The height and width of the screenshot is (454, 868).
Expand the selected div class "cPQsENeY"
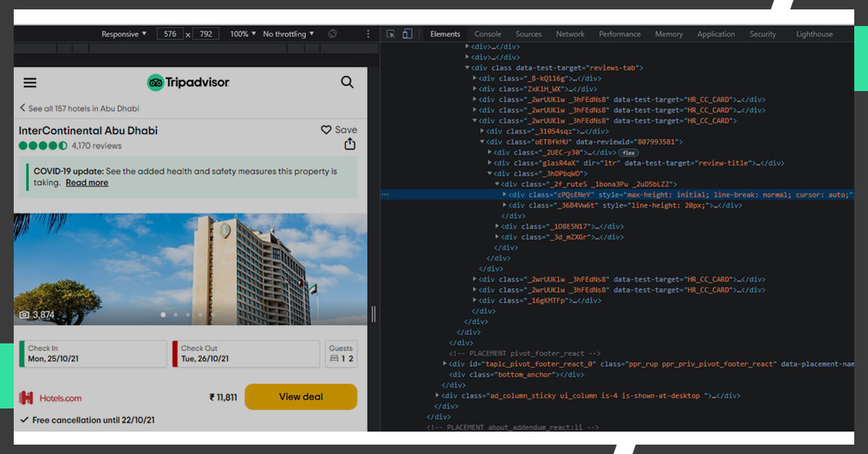(505, 194)
